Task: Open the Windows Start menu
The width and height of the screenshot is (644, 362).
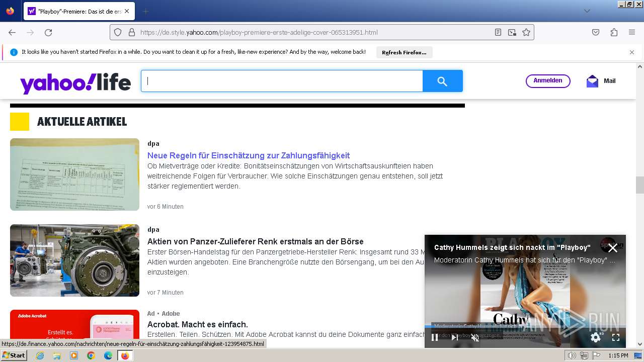Action: pos(14,355)
